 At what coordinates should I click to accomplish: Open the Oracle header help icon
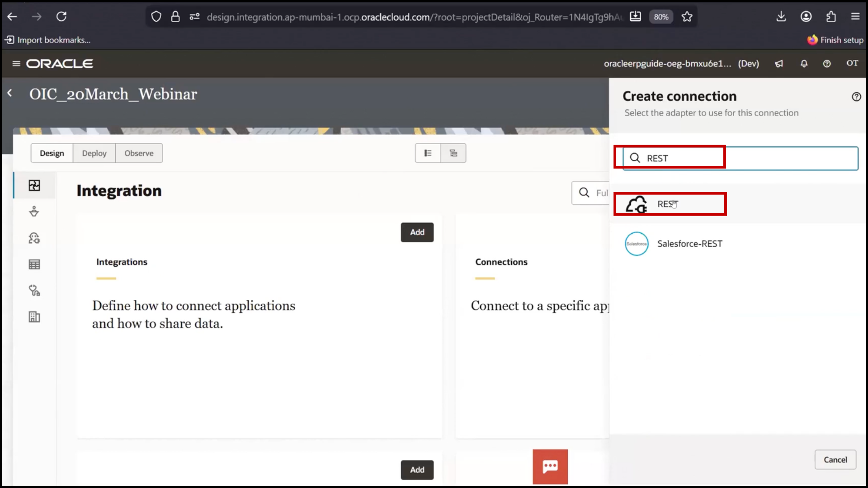827,64
